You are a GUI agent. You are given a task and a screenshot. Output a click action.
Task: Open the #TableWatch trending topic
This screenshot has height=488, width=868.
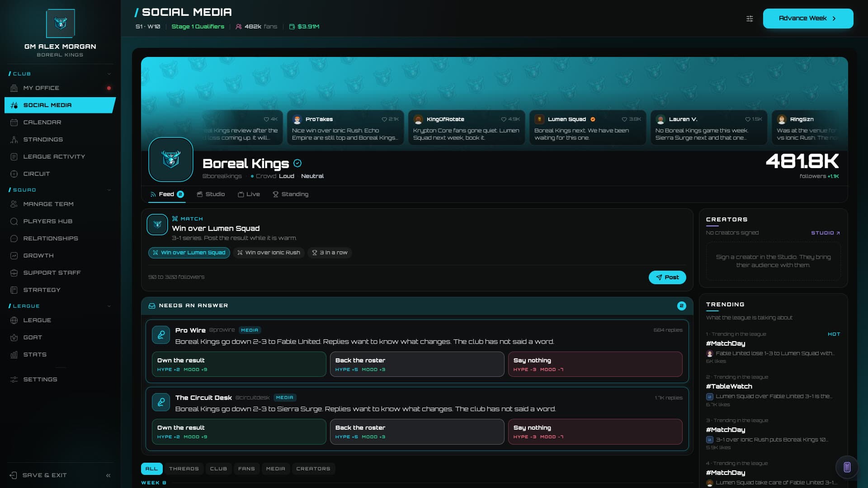773,391
